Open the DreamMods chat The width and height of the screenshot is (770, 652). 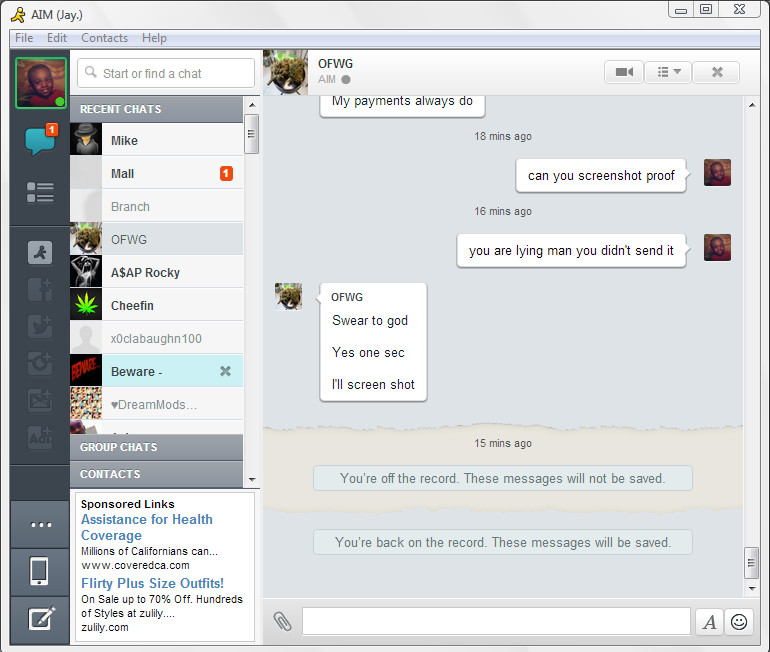pyautogui.click(x=157, y=404)
